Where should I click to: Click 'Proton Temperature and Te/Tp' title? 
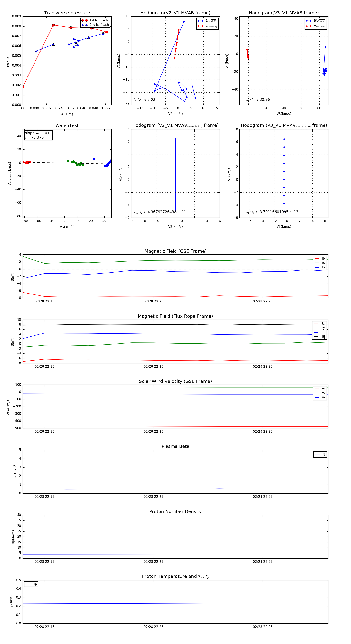pyautogui.click(x=175, y=576)
